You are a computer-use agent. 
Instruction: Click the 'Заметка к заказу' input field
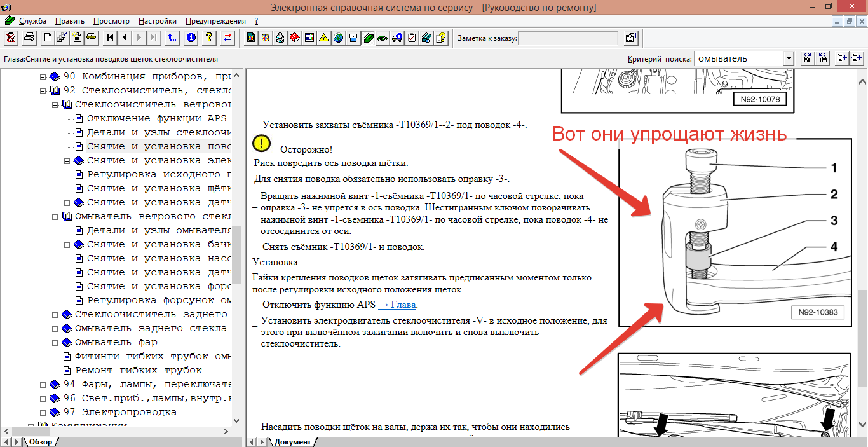coord(567,38)
